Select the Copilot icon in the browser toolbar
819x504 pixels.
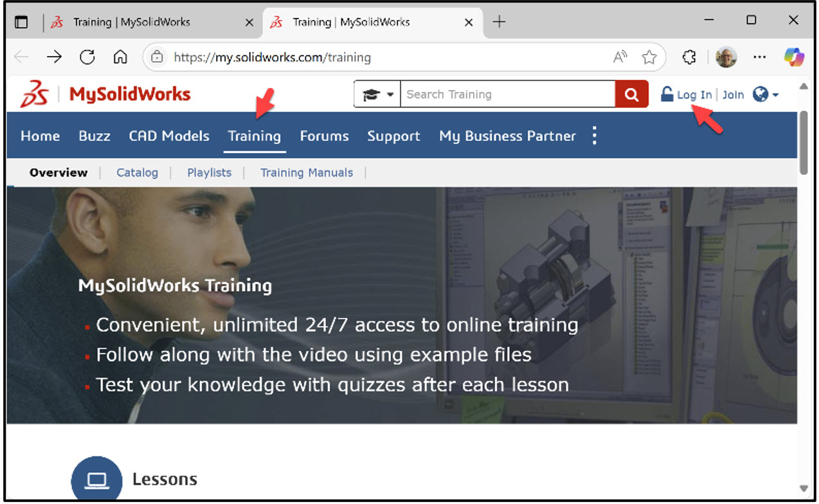click(794, 57)
